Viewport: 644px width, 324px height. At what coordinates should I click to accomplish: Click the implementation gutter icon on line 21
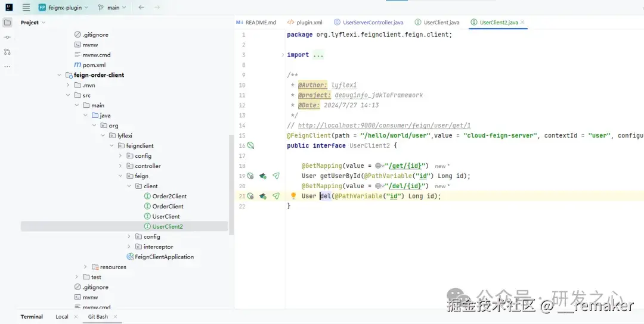(x=250, y=196)
